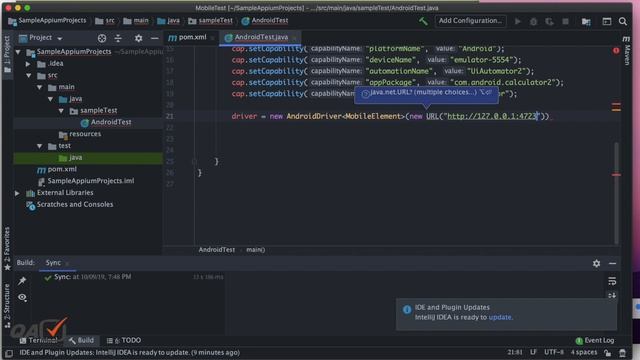
Task: Click the src breadcrumb in navigation bar
Action: (105, 21)
